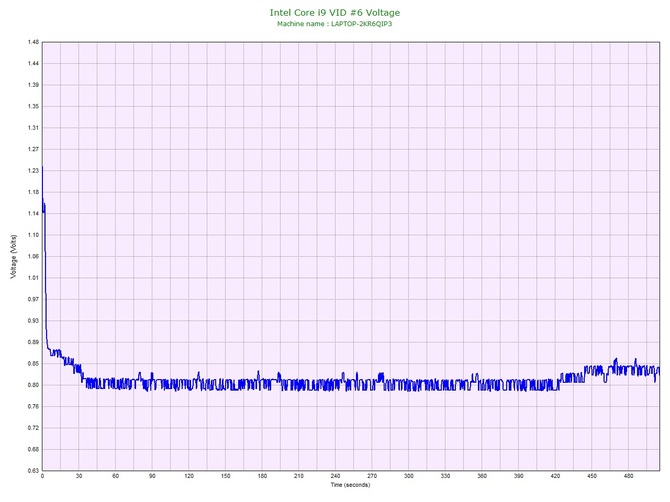Click the 0.63 voltage axis tick label
This screenshot has height=502, width=670.
coord(33,471)
